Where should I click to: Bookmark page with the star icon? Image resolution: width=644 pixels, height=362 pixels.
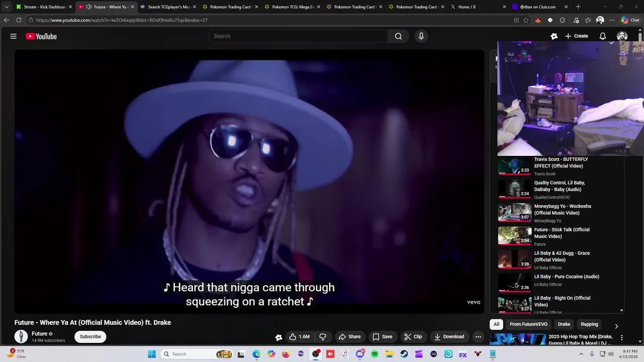point(526,20)
